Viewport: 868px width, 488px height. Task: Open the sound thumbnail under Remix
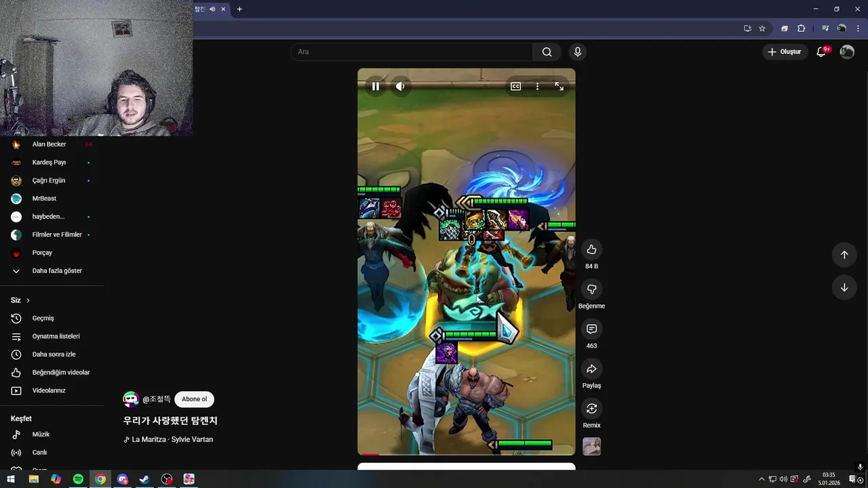591,446
